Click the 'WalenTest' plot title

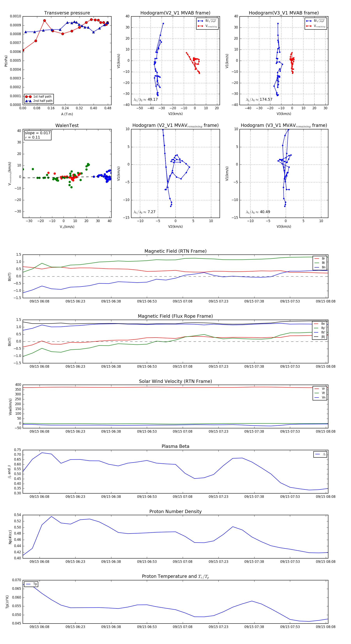(x=67, y=125)
